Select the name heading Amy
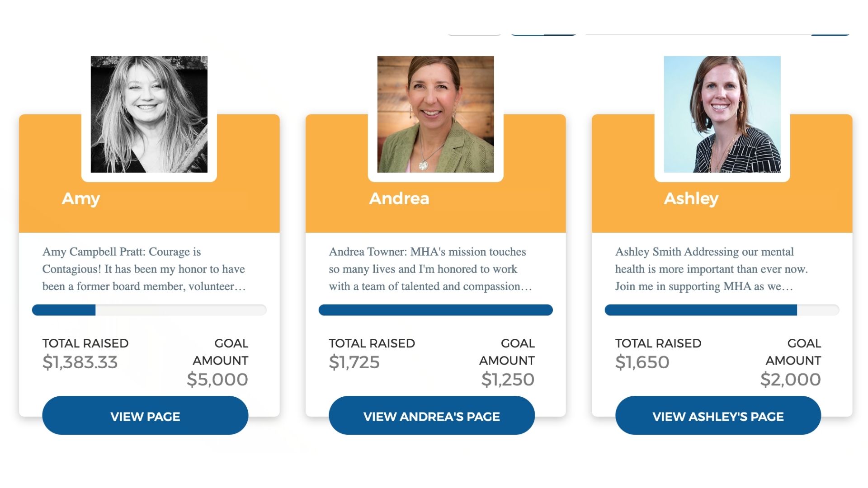Image resolution: width=868 pixels, height=488 pixels. 81,198
